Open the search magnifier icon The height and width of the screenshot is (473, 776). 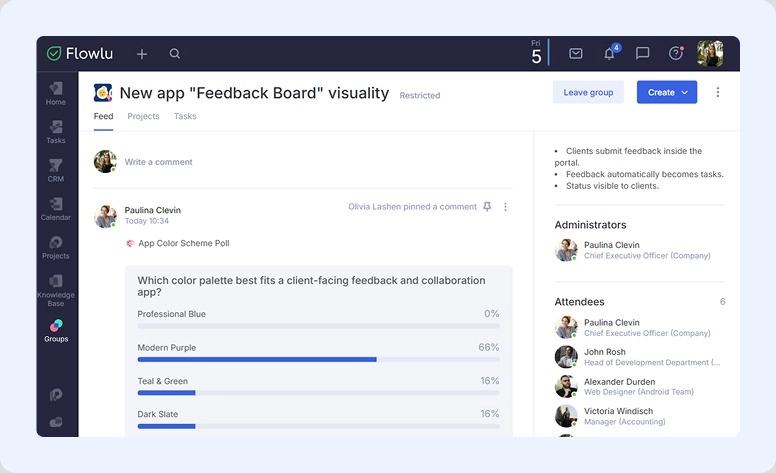click(175, 53)
